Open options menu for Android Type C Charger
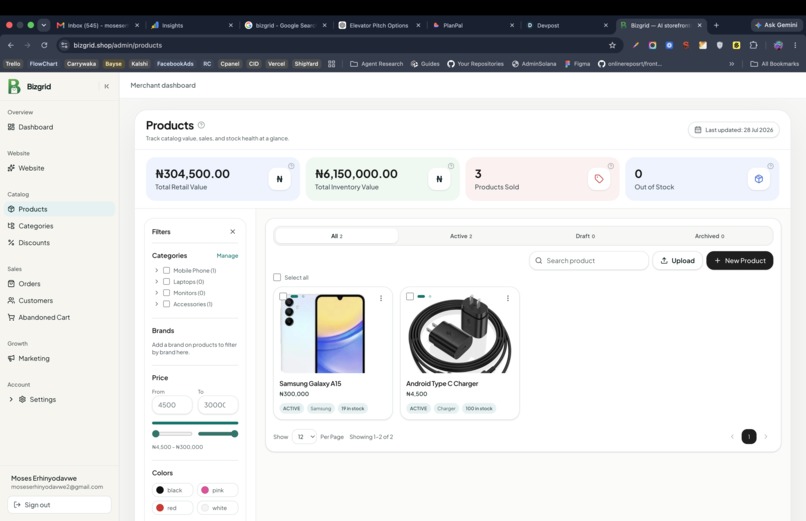 point(508,298)
